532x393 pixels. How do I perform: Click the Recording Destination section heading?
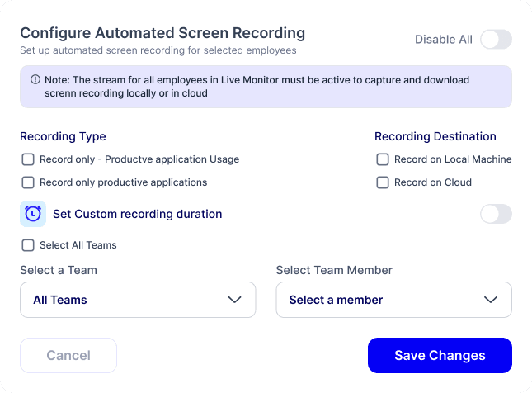tap(435, 136)
